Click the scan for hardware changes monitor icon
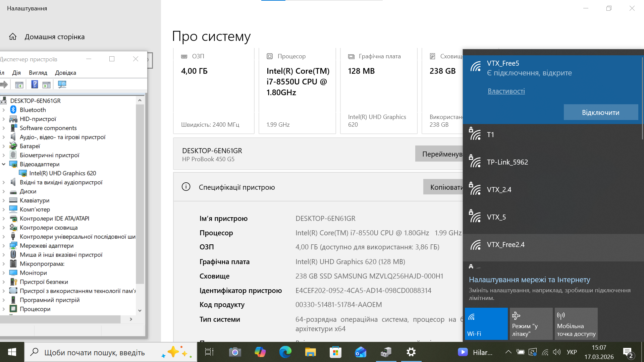The image size is (644, 362). [x=62, y=84]
